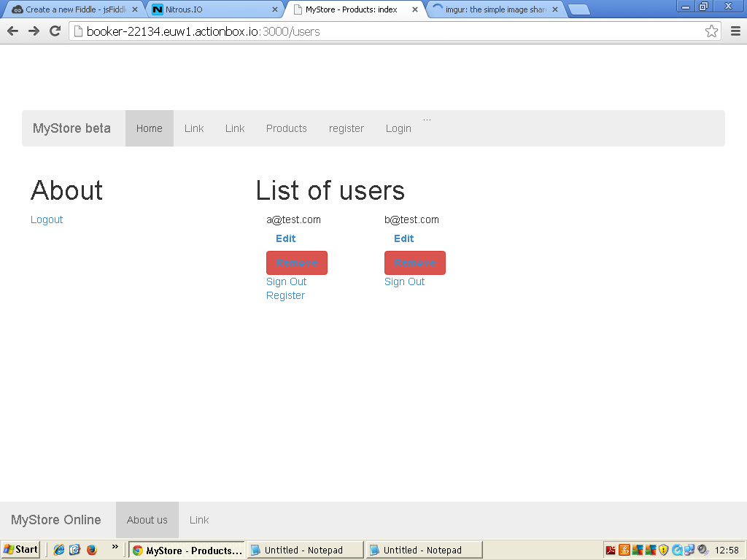Reload the page with the refresh icon

pos(55,31)
